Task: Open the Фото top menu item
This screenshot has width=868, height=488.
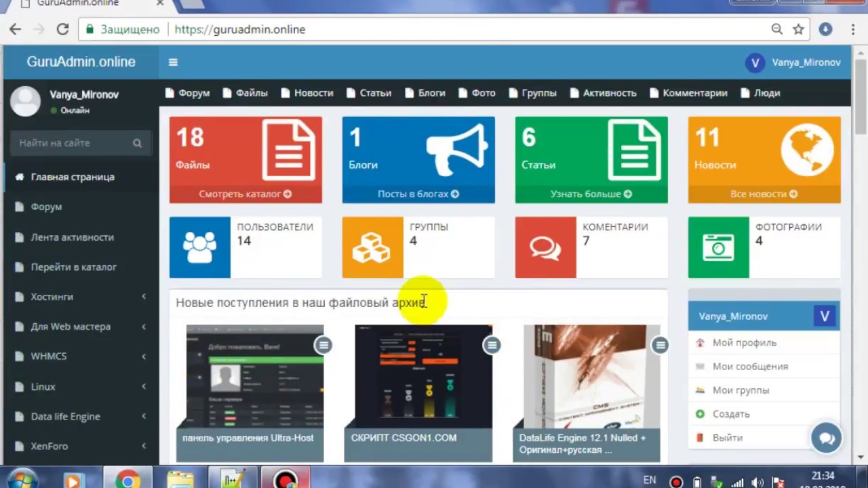Action: click(x=477, y=93)
